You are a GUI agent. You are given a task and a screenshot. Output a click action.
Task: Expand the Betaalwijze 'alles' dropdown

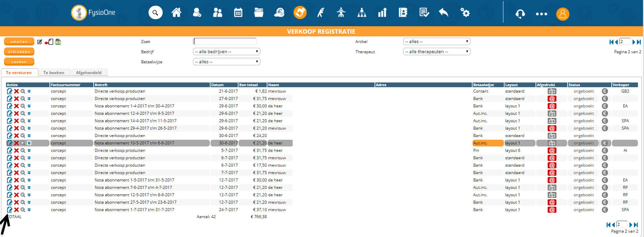pos(226,62)
